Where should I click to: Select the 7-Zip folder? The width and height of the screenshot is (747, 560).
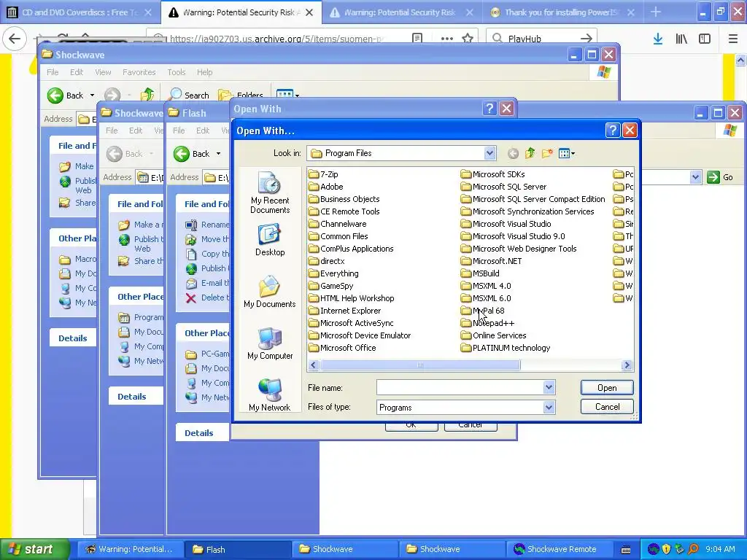[x=323, y=174]
